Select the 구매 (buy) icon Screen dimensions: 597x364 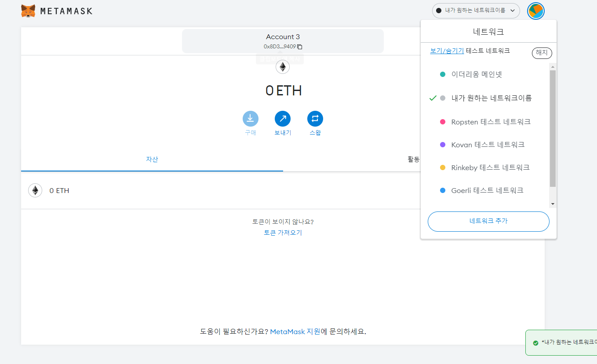coord(251,118)
